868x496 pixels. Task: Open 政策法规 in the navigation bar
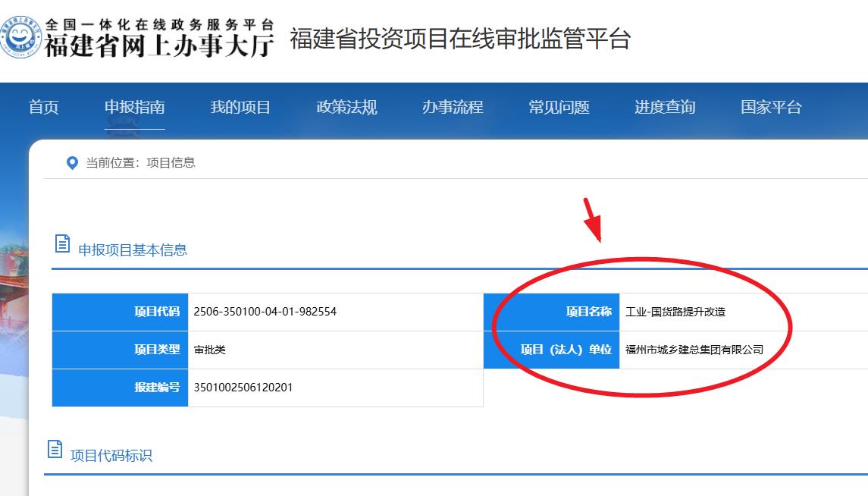(x=346, y=107)
